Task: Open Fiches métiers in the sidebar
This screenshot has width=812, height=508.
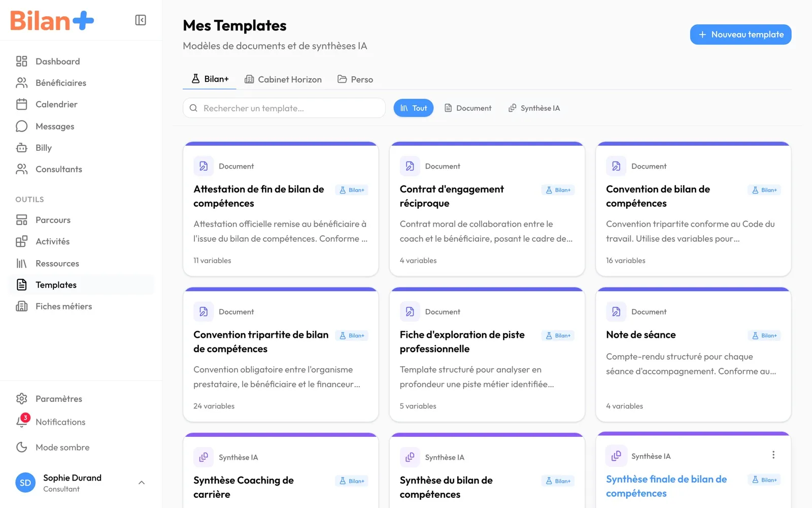Action: tap(81, 306)
